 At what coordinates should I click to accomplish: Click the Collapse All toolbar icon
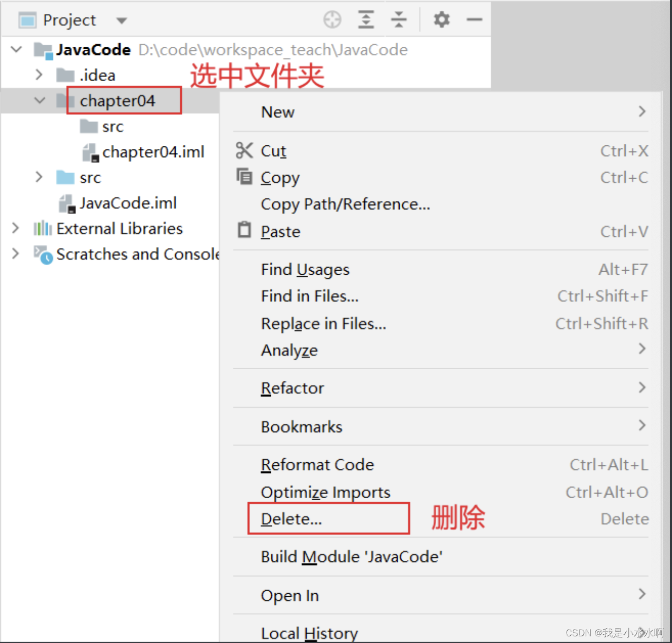(399, 20)
